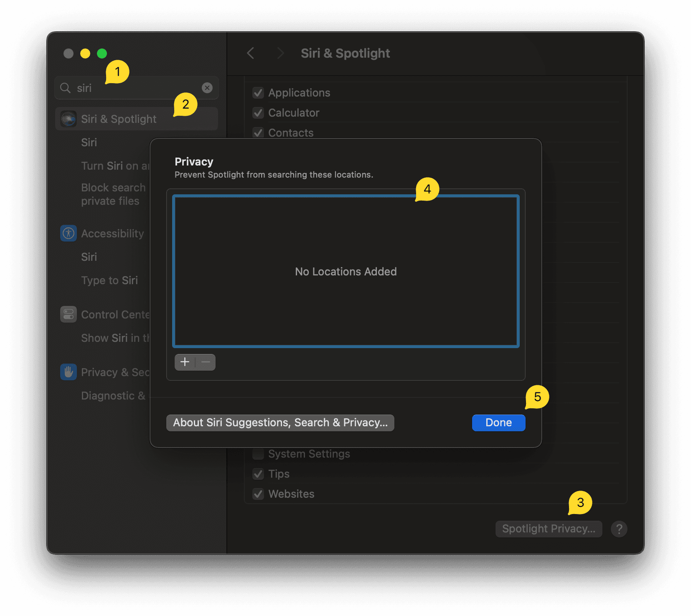Click the minus button to remove location
The image size is (691, 616).
tap(206, 362)
